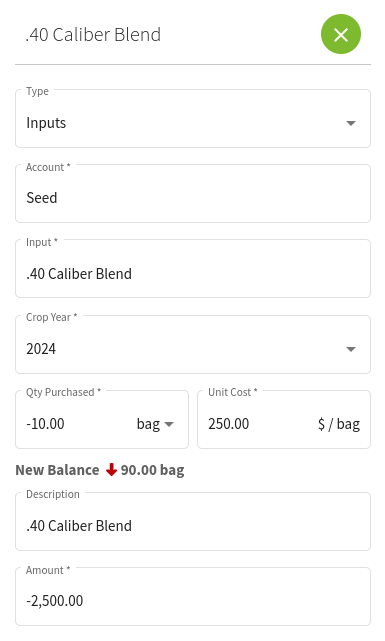Image resolution: width=385 pixels, height=641 pixels.
Task: Open the bag unit selector in Qty Purchased
Action: click(155, 424)
